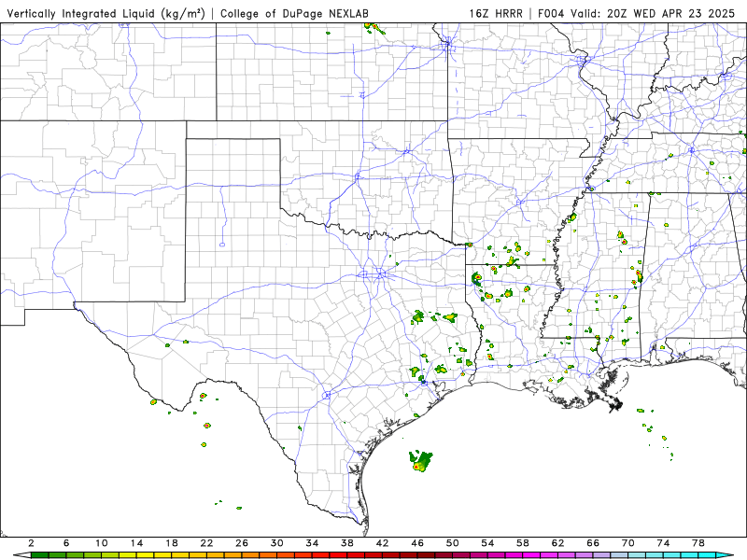
Task: Click the "78" value on the color scale
Action: [698, 543]
